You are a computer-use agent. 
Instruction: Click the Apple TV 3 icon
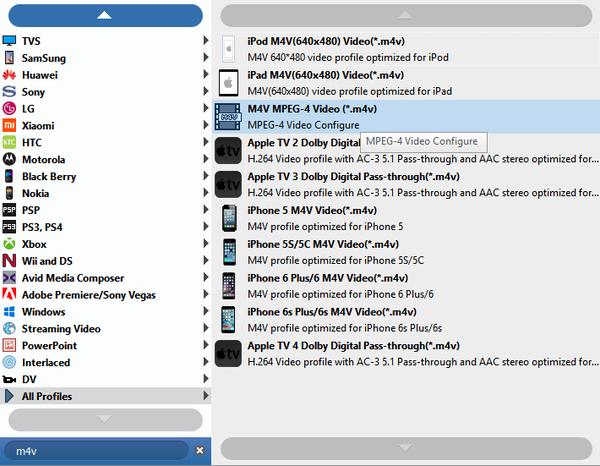pyautogui.click(x=228, y=184)
